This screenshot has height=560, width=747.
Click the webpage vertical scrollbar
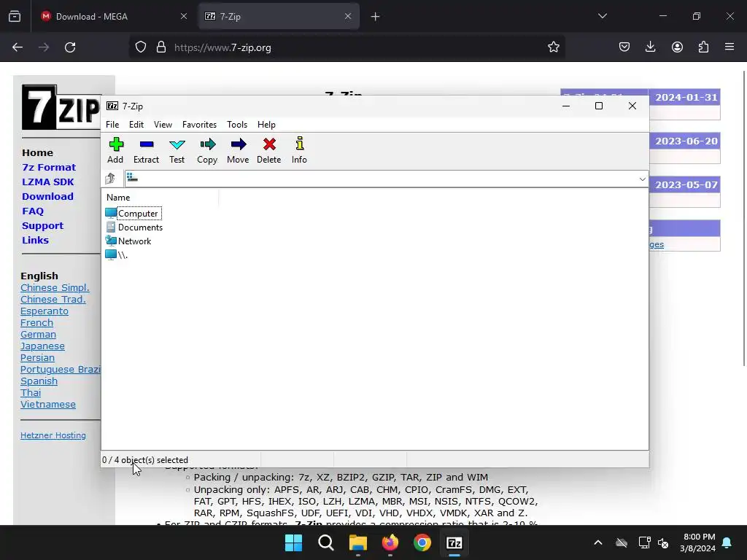coord(744,218)
